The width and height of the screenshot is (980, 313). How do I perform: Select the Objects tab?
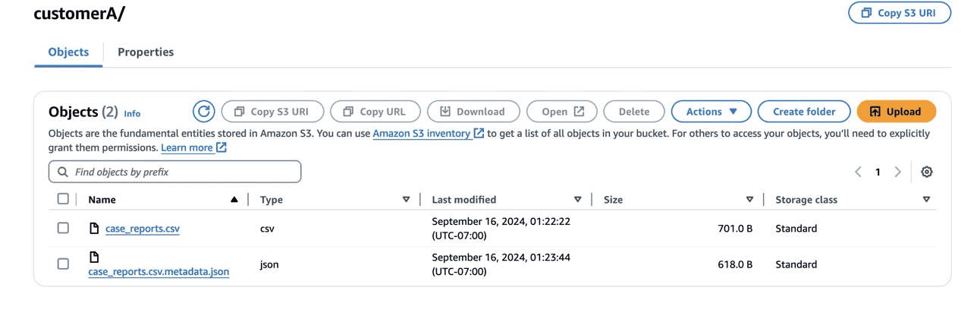68,52
